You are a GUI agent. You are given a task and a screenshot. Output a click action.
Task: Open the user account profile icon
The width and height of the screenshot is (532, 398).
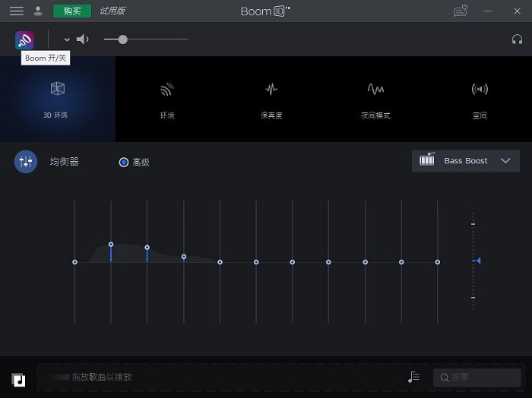tap(38, 11)
